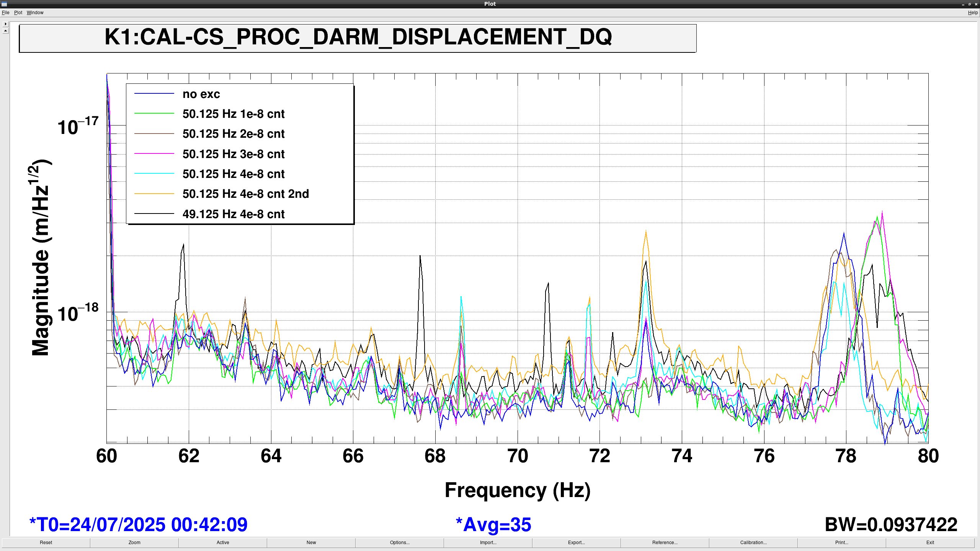
Task: Click the cyan 4e-8 cnt legend line
Action: coord(154,174)
